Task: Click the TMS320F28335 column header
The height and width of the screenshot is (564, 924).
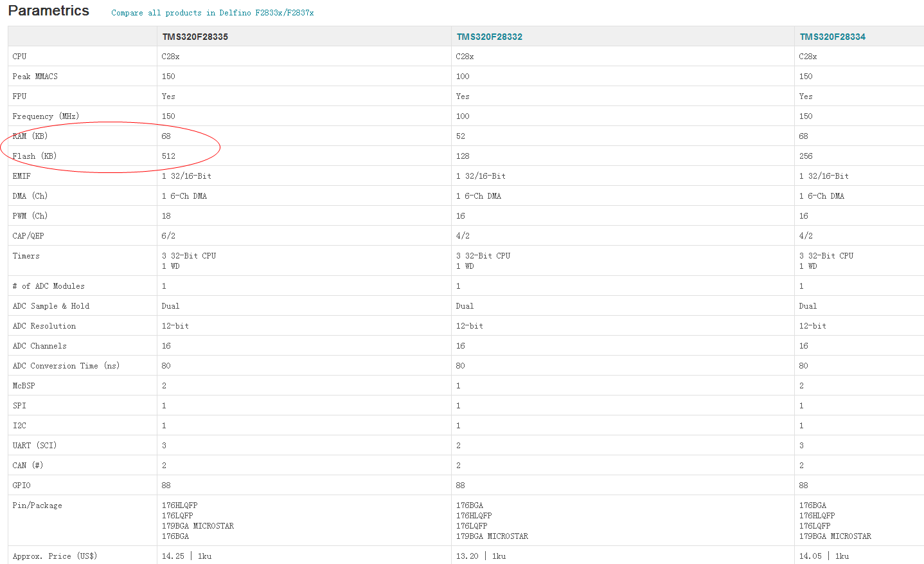Action: (x=195, y=37)
